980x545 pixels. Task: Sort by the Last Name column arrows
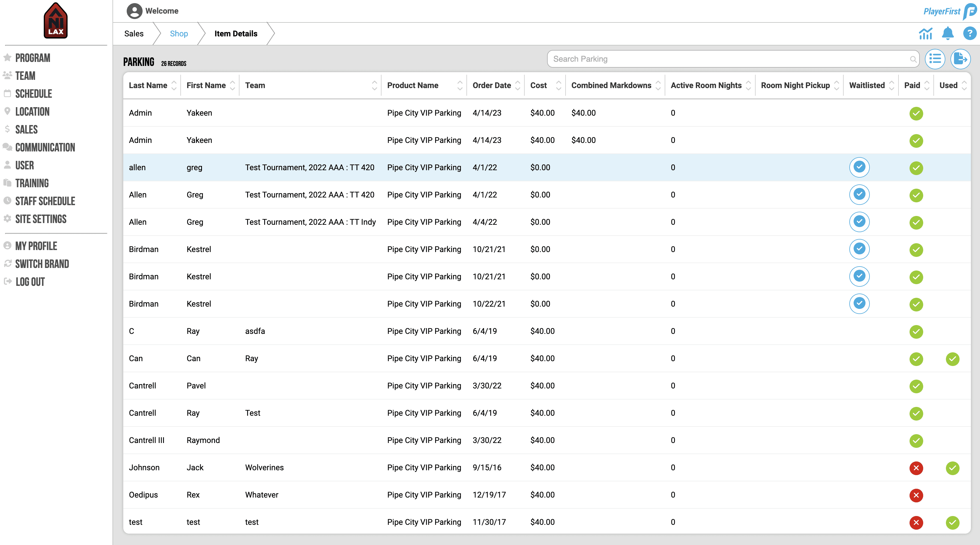[x=174, y=86]
